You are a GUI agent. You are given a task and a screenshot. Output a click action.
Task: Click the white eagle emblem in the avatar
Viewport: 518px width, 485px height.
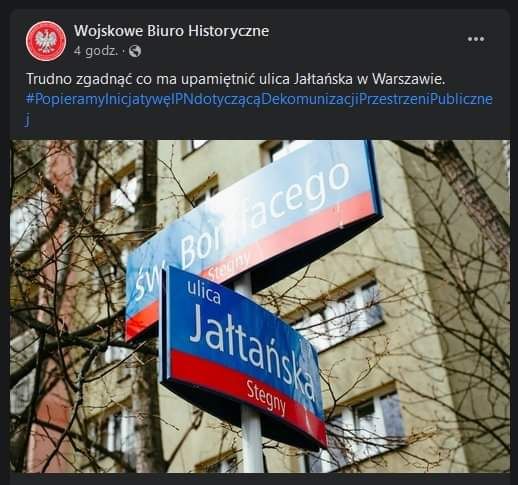pos(46,41)
